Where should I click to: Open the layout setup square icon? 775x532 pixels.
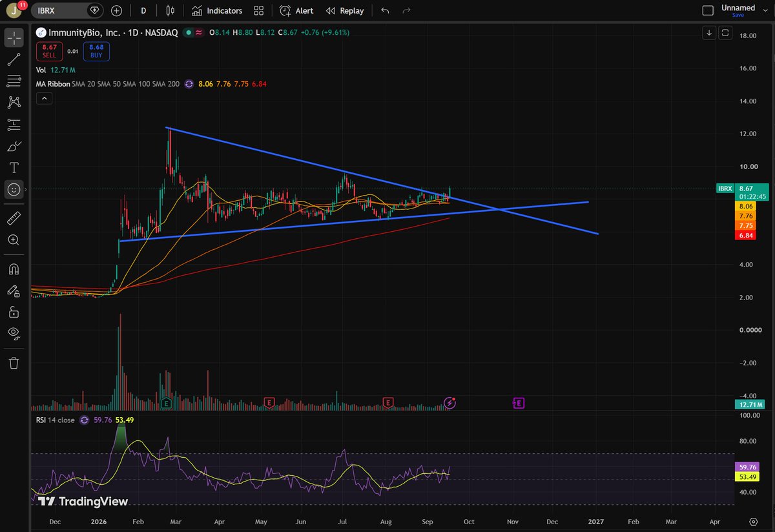708,10
